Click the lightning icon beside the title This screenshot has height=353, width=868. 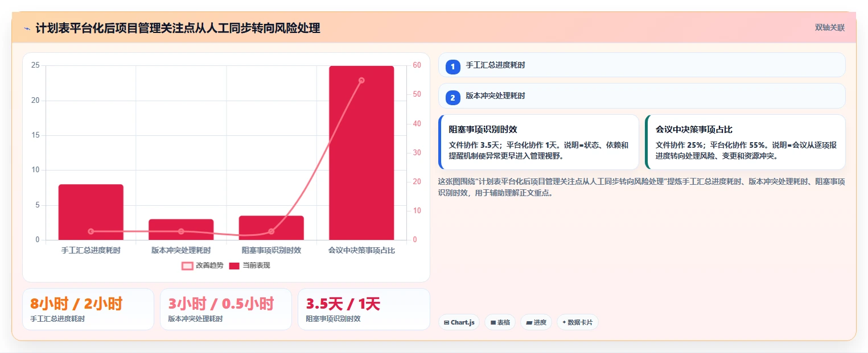[x=27, y=28]
